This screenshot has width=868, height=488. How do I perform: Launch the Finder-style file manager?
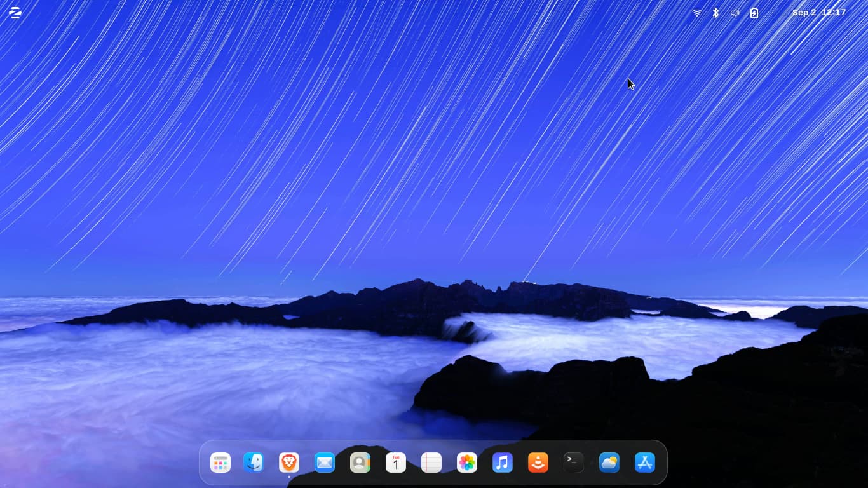click(x=254, y=463)
